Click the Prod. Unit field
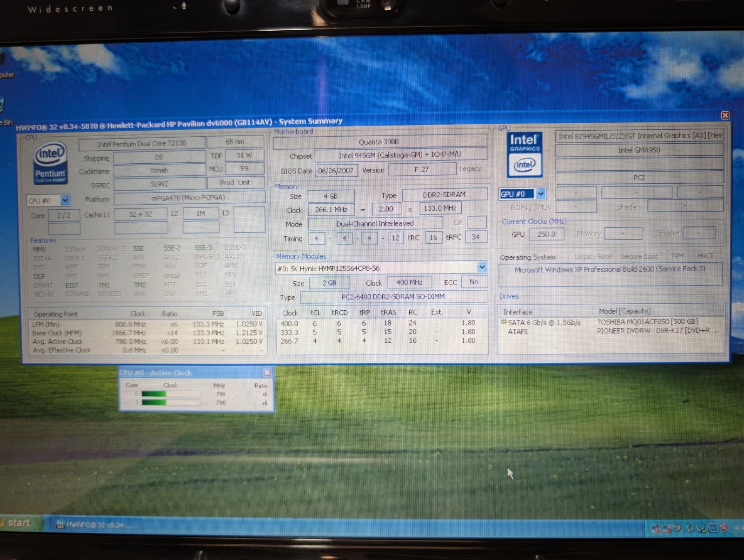The image size is (744, 560). click(235, 182)
